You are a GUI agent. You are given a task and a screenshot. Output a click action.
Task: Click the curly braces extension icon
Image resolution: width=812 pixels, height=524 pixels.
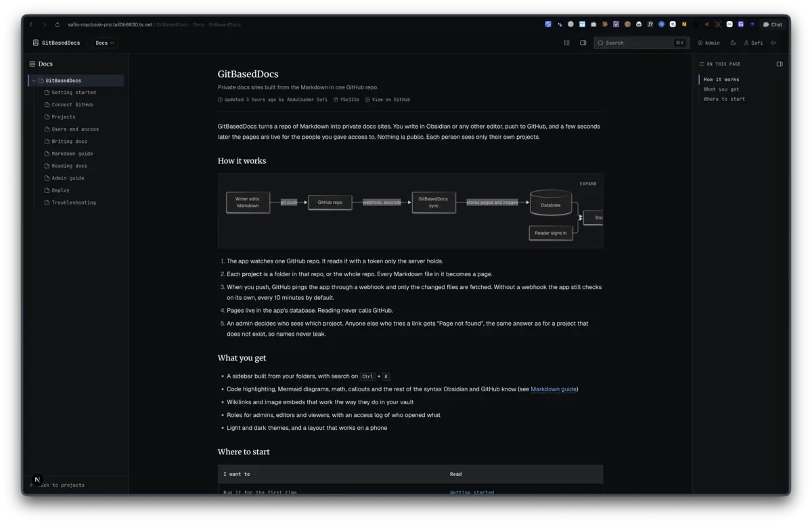(718, 24)
